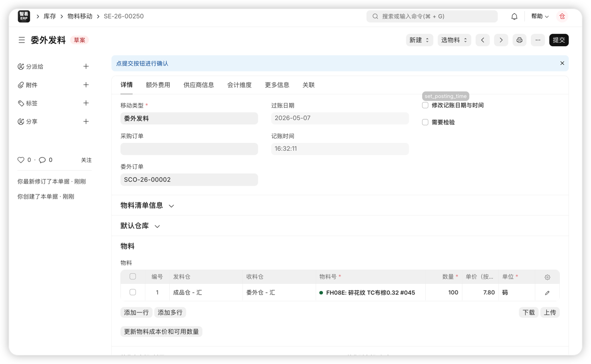Click the empty 采购订单 field
The image size is (591, 364).
[189, 149]
